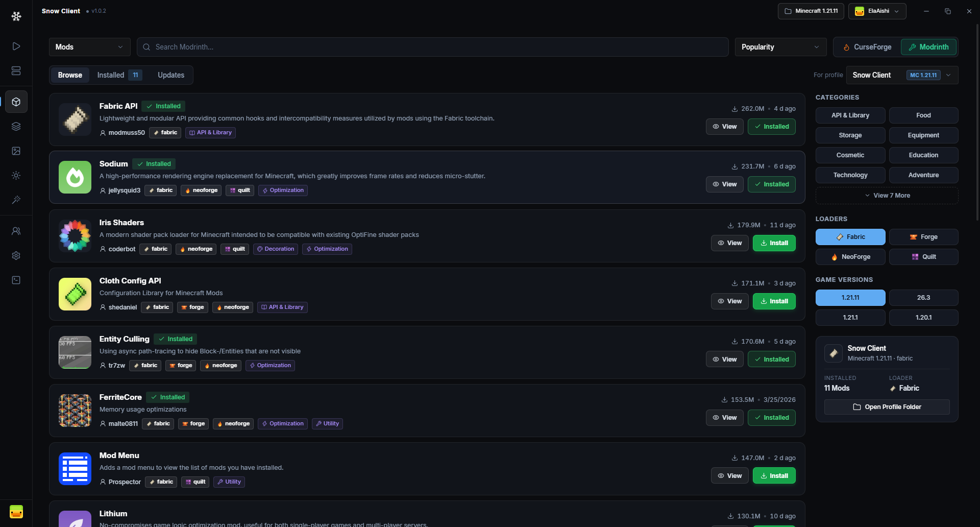Click the Cloth Config API icon
This screenshot has height=527, width=980.
point(75,294)
